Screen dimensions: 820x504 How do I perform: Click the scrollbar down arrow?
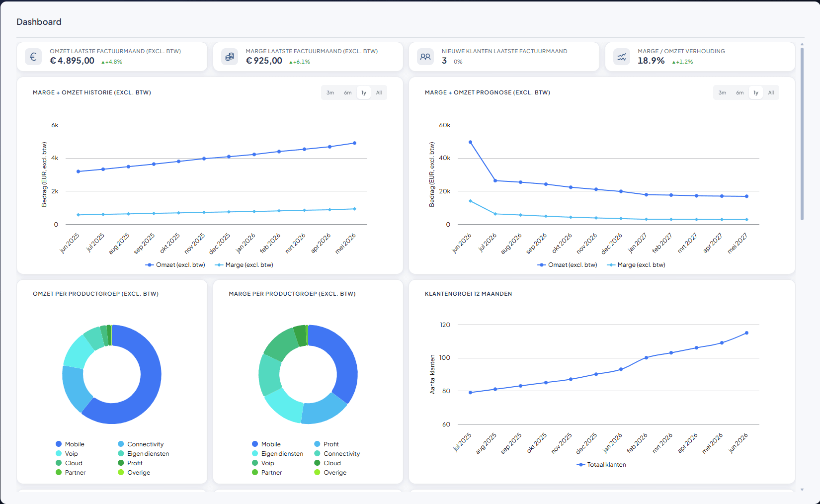[802, 490]
